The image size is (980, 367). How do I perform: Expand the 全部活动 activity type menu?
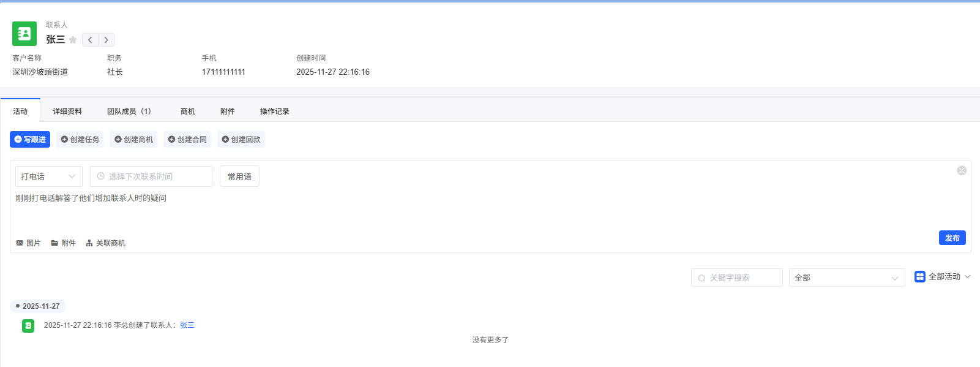(943, 277)
